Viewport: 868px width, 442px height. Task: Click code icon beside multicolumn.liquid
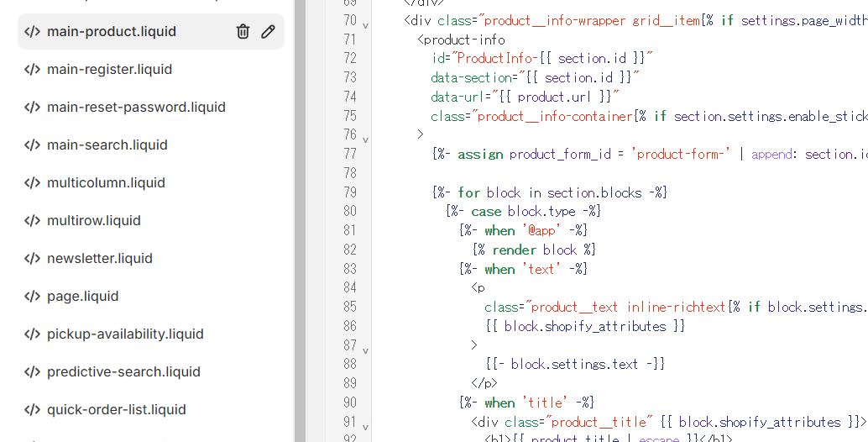click(32, 183)
